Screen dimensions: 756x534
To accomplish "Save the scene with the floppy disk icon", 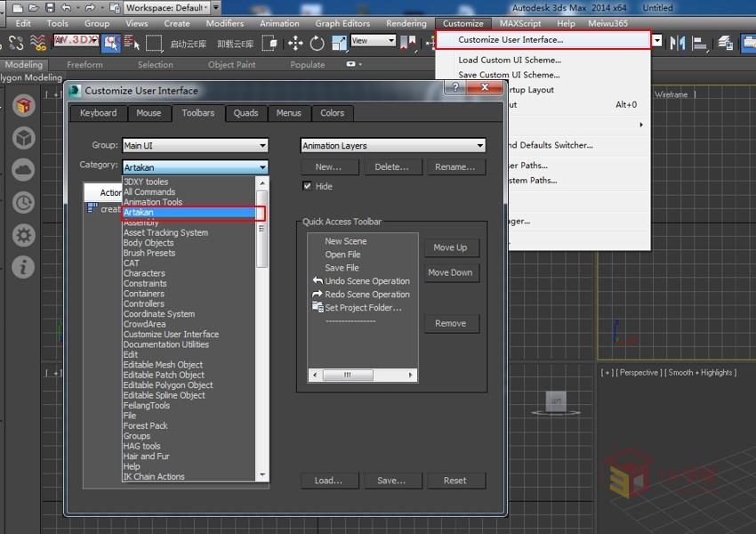I will (50, 7).
